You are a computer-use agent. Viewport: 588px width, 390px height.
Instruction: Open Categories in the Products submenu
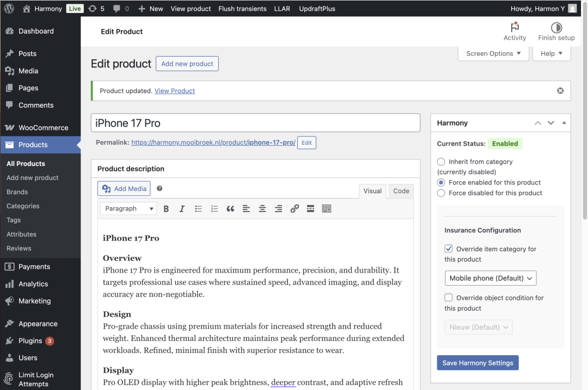23,206
